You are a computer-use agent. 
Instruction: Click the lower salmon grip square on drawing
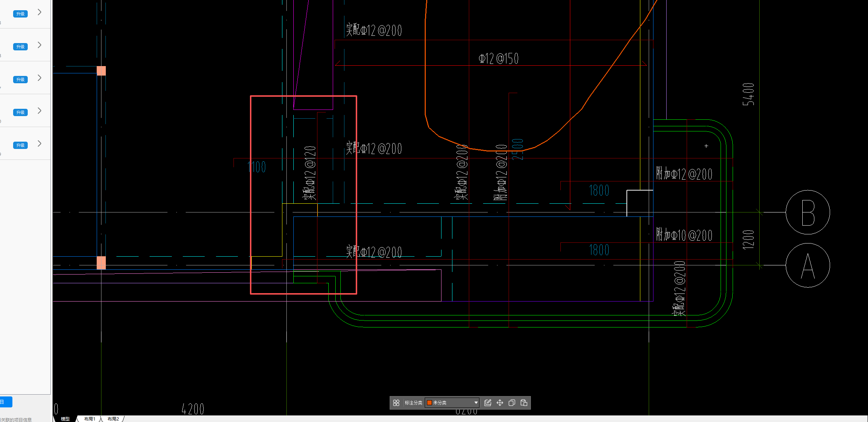click(x=101, y=263)
